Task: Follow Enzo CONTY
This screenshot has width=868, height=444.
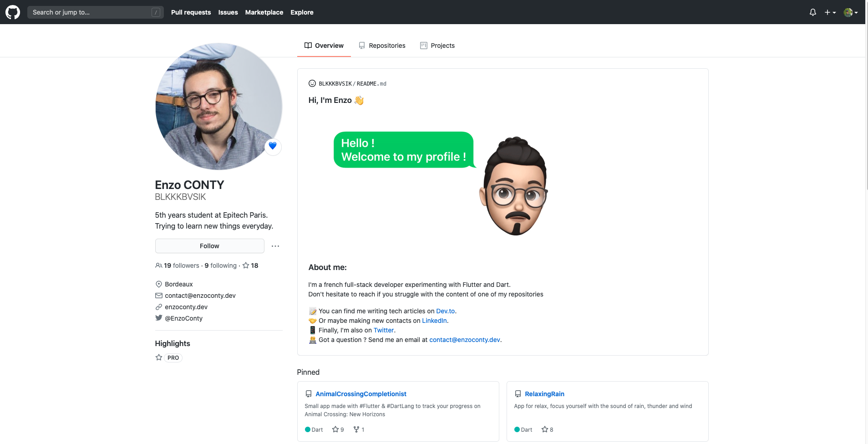Action: click(209, 246)
